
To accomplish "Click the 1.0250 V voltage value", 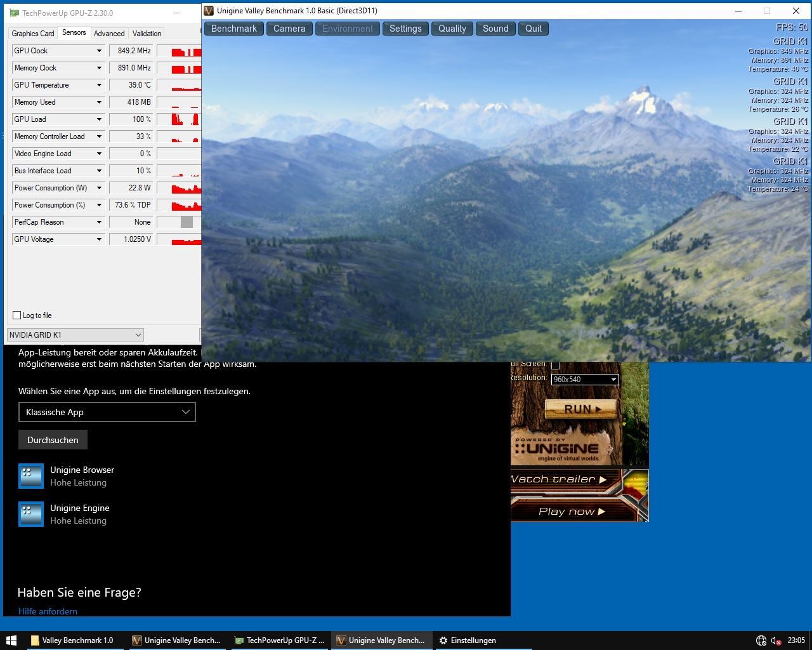I will pyautogui.click(x=131, y=239).
